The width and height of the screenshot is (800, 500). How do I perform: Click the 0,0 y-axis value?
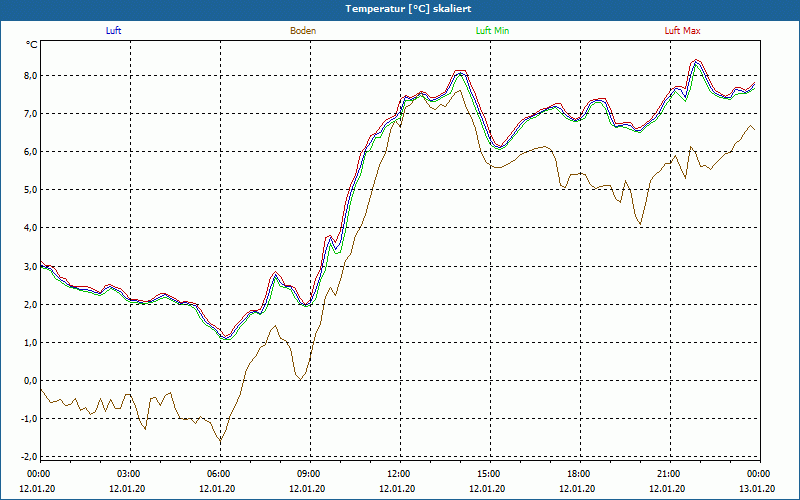tap(31, 381)
